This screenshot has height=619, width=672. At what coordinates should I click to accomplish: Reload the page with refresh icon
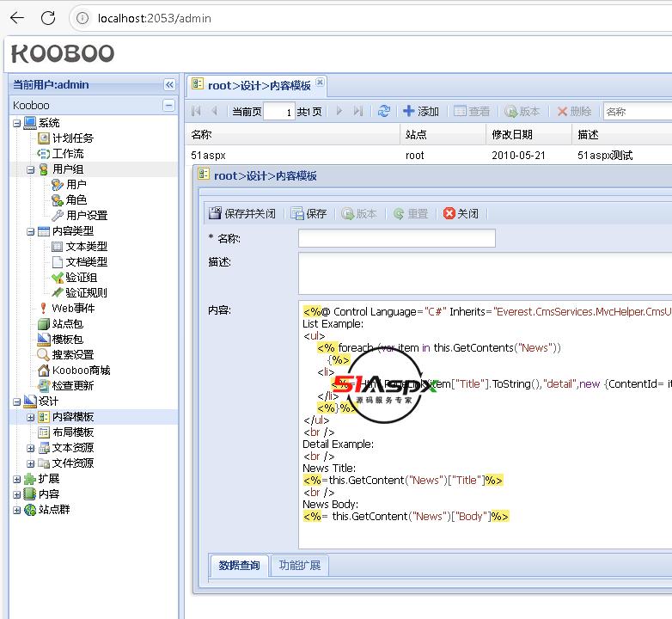point(48,18)
